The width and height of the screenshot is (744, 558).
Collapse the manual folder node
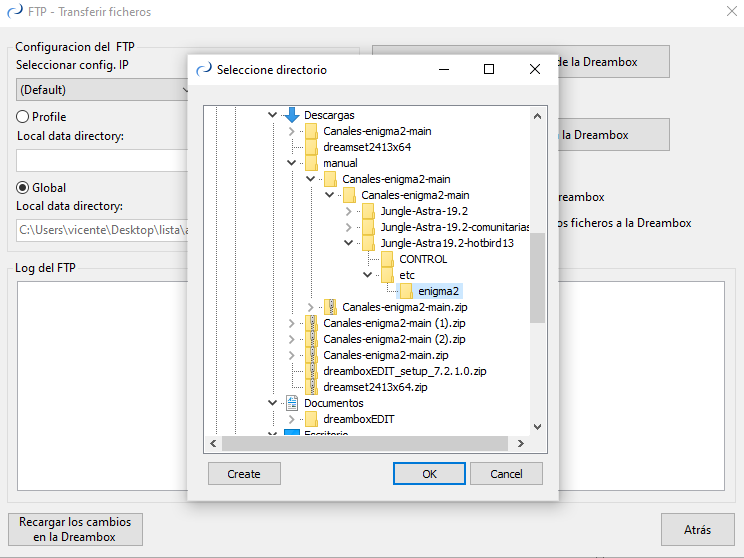point(291,163)
